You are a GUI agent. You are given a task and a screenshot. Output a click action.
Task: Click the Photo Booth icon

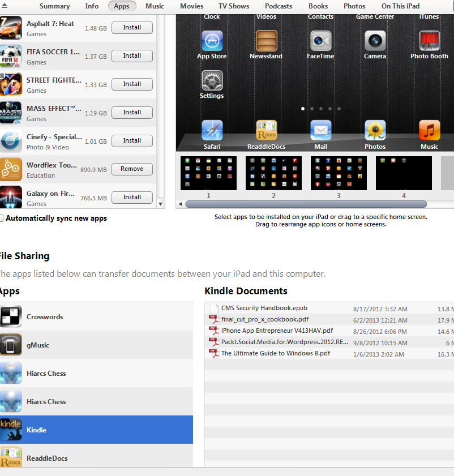pyautogui.click(x=430, y=41)
